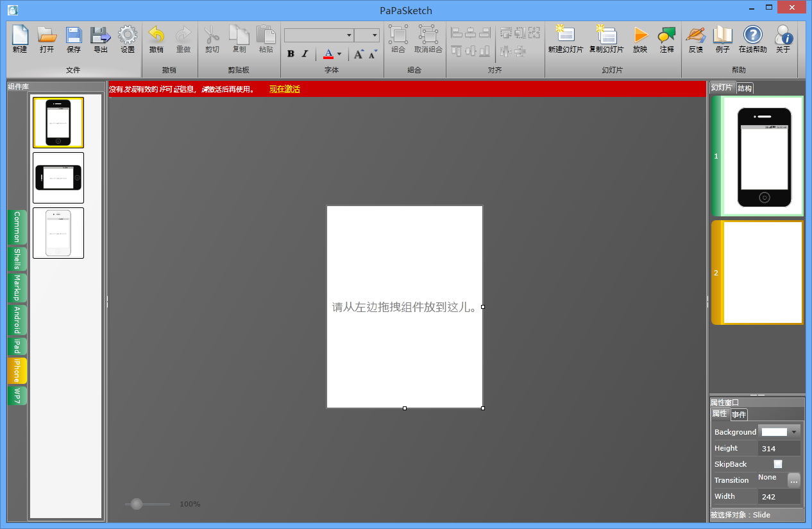The height and width of the screenshot is (529, 812).
Task: Duplicate slide with 复制幻灯片
Action: [606, 39]
